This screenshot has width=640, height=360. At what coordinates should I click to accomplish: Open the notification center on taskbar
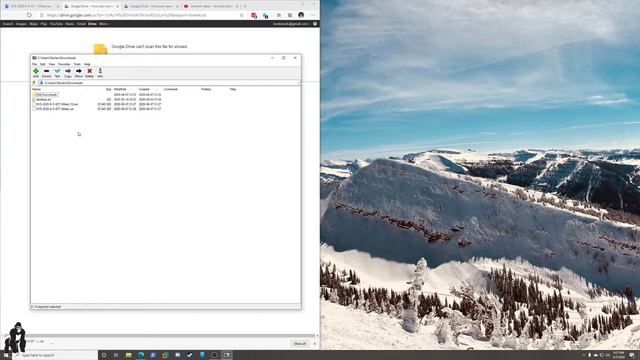click(x=632, y=355)
